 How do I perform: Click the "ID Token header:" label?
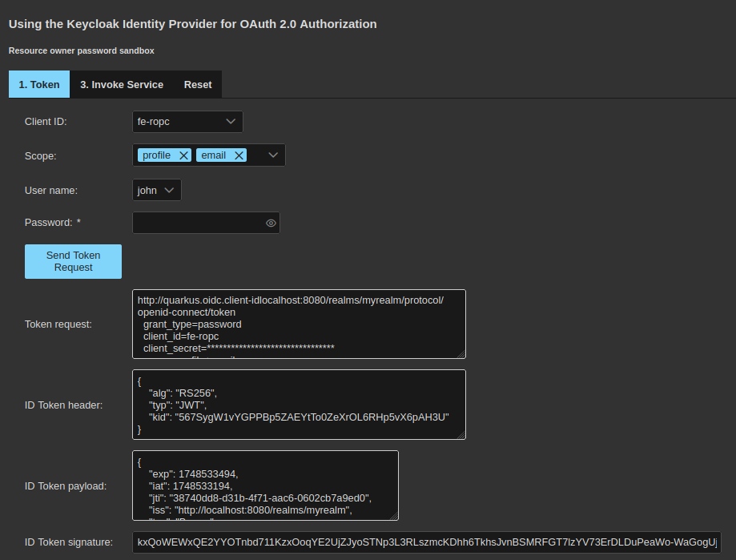coord(63,405)
